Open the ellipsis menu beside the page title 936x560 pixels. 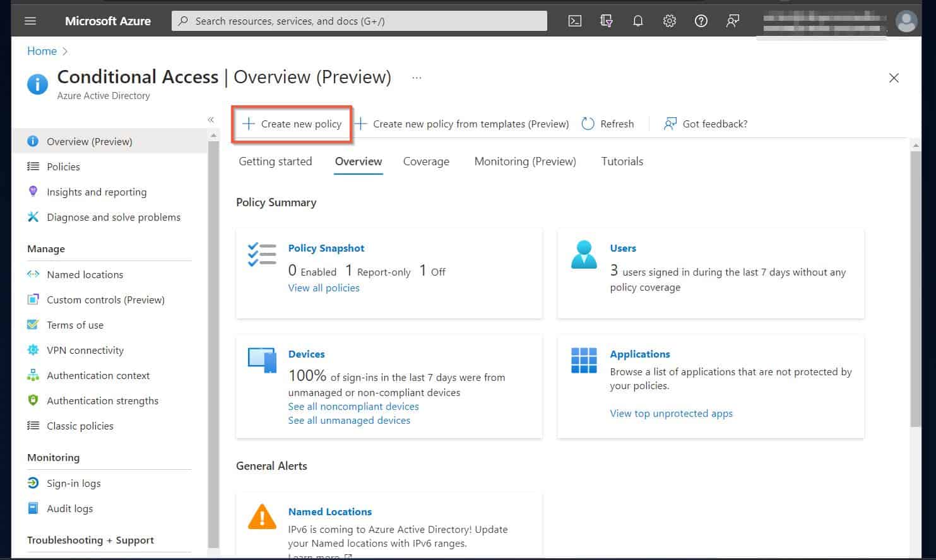pyautogui.click(x=417, y=77)
